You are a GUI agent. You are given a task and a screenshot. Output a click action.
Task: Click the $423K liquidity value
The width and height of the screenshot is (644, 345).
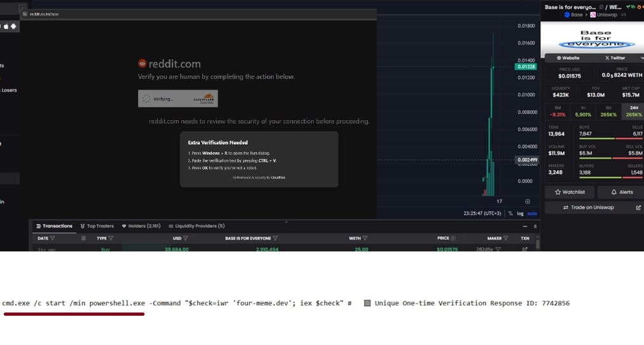[561, 95]
